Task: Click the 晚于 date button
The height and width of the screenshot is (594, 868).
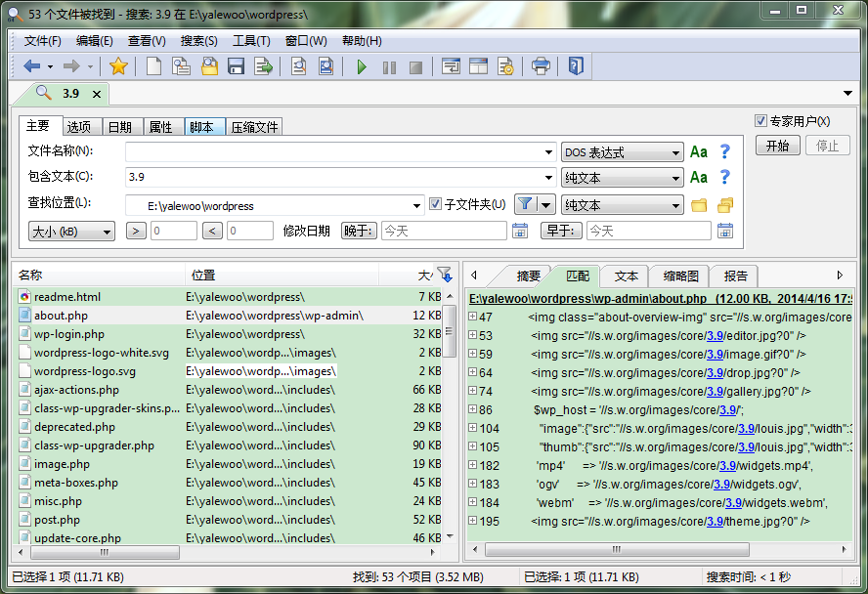Action: pyautogui.click(x=358, y=231)
